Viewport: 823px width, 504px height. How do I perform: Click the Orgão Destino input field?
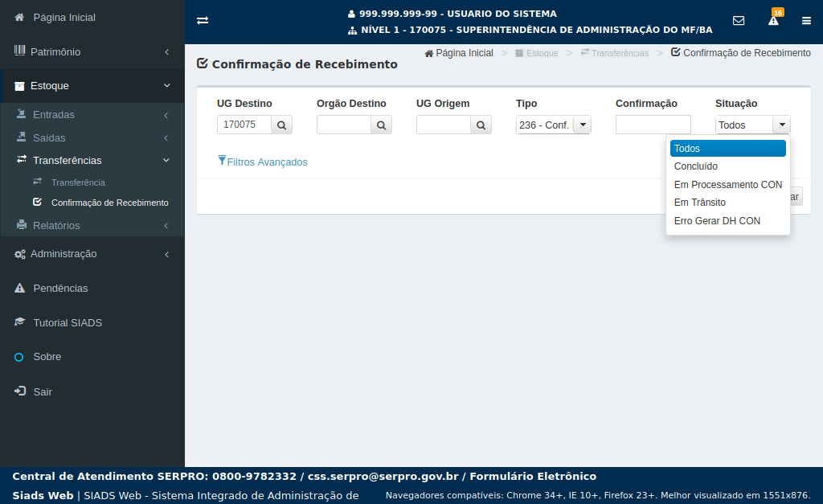[x=344, y=125]
